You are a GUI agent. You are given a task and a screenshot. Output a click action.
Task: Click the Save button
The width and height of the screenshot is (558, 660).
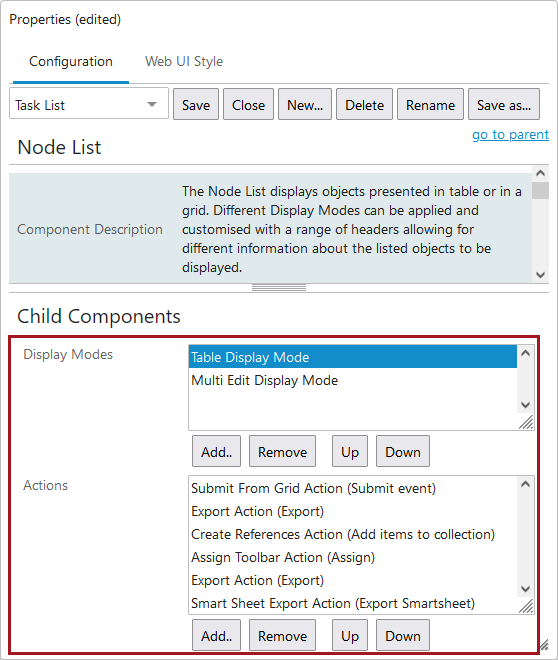196,105
